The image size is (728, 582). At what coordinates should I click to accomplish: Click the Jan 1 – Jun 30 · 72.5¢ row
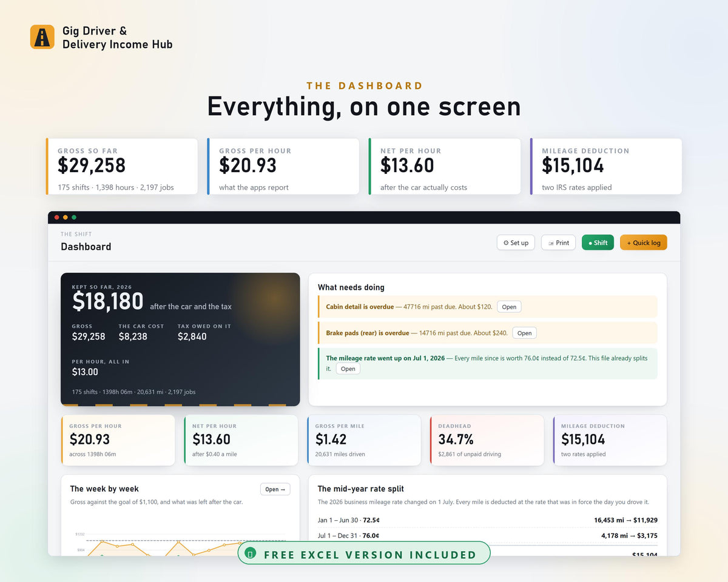click(488, 520)
